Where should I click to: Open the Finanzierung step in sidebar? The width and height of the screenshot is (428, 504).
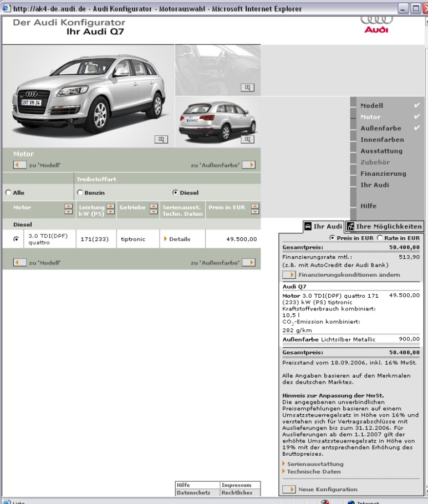point(383,174)
